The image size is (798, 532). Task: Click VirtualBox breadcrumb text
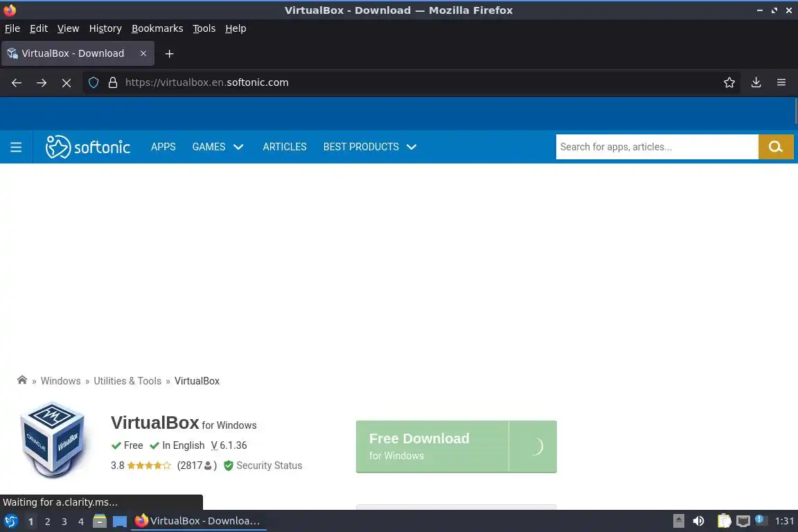(x=197, y=381)
